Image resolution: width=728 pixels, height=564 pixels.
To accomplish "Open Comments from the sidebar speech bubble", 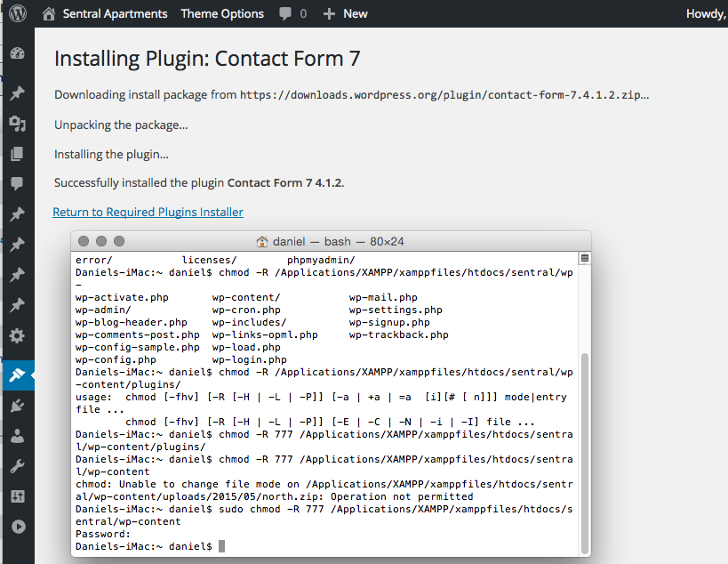I will tap(17, 184).
